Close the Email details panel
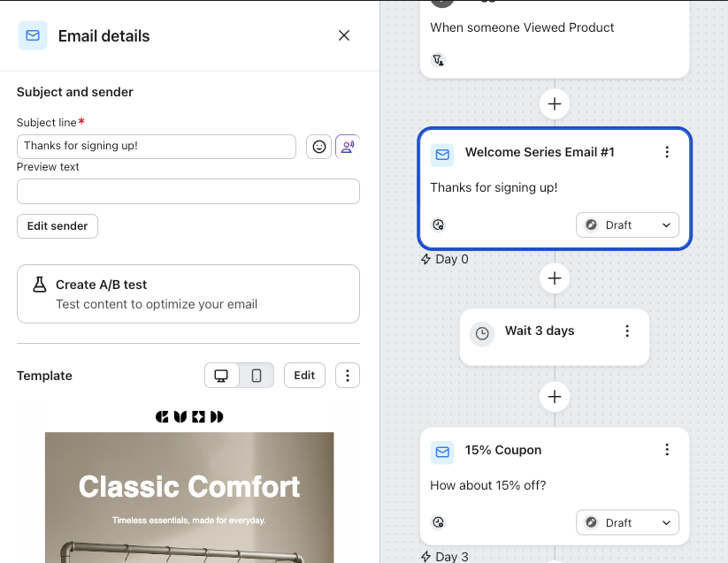This screenshot has height=563, width=728. (x=344, y=35)
